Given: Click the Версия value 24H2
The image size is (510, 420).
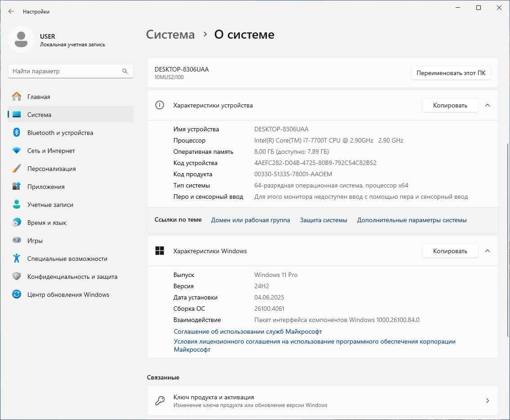Looking at the screenshot, I should click(262, 286).
